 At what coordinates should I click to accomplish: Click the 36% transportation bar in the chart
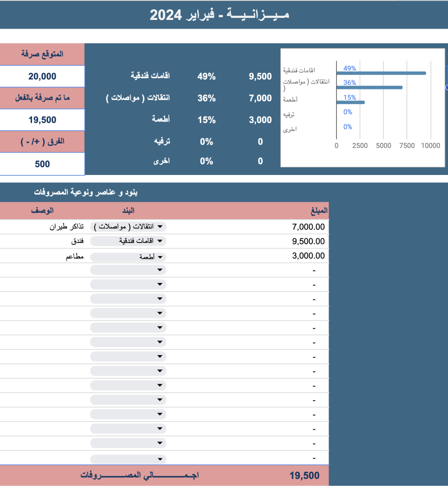coord(369,87)
